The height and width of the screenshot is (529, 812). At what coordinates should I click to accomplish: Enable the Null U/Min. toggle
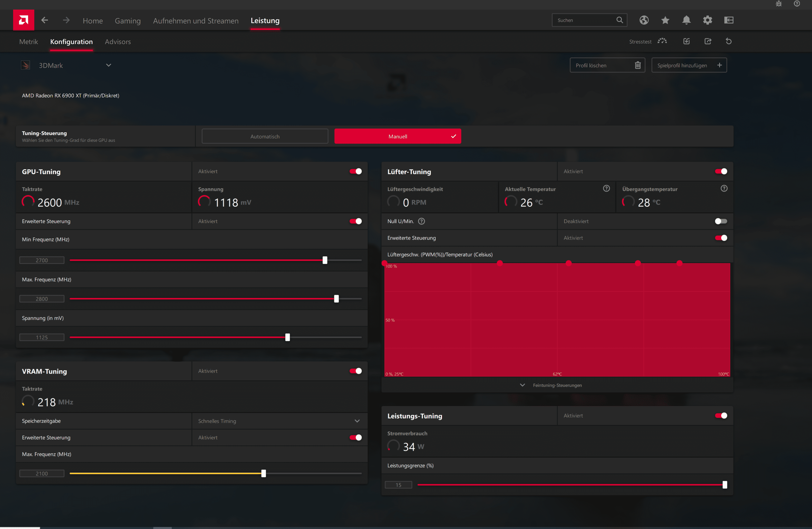coord(720,221)
